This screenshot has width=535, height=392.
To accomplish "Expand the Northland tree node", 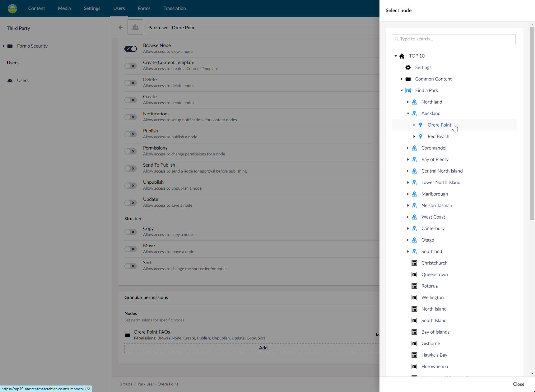I will 408,102.
